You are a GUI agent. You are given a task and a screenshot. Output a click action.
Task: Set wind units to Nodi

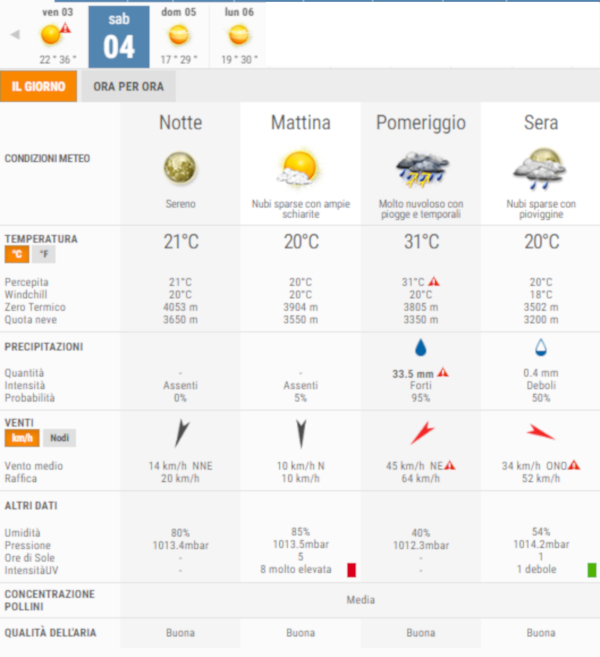tap(59, 438)
